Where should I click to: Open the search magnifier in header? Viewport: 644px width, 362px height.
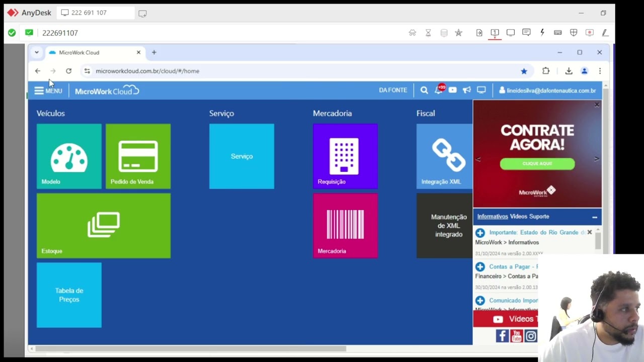[x=424, y=90]
